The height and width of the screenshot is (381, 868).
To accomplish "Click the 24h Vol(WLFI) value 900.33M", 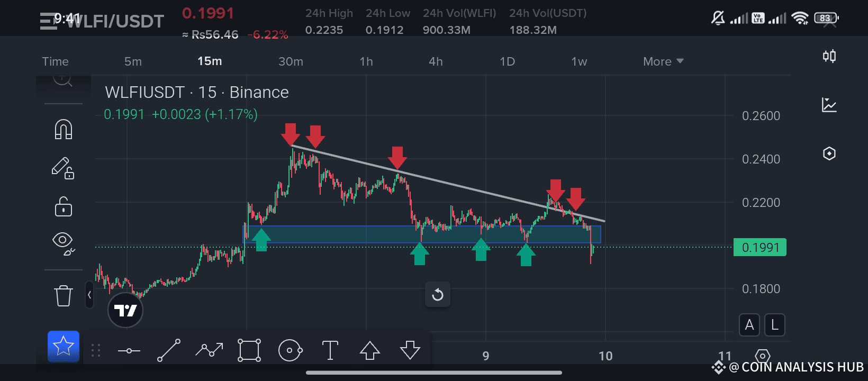I will (x=446, y=30).
